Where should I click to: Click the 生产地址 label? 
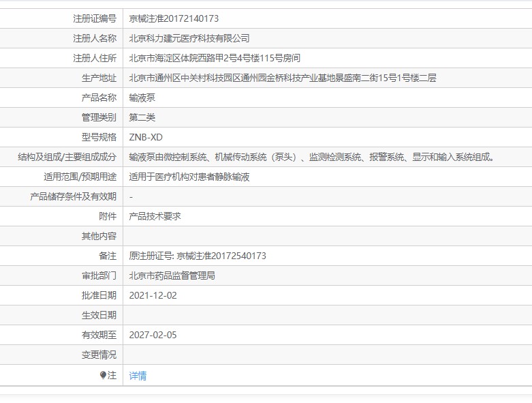[99, 78]
